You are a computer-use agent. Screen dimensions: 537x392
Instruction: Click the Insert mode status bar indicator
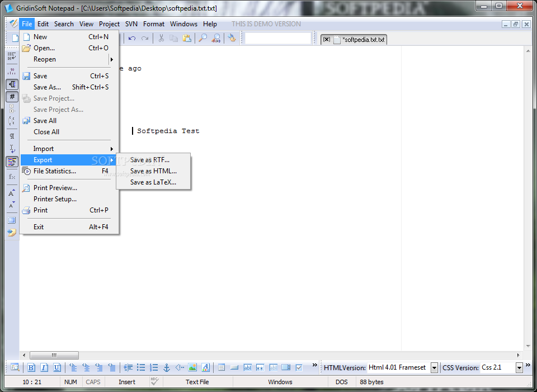tap(127, 382)
